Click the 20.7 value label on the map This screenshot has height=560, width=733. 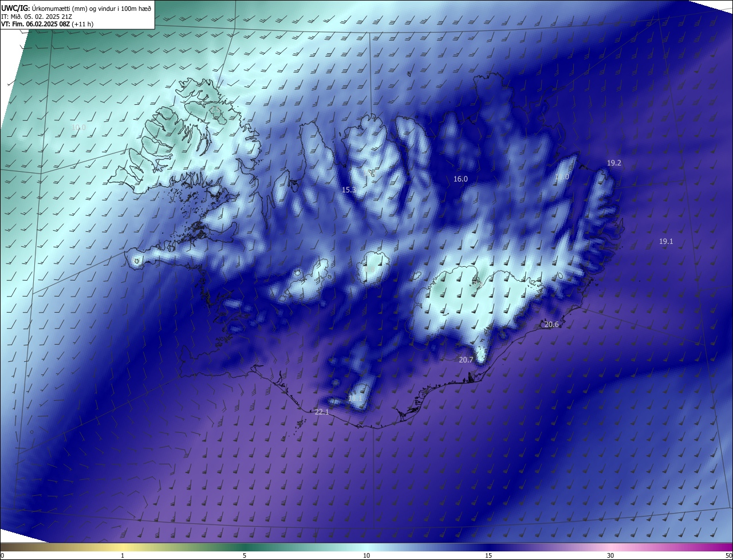click(x=466, y=360)
